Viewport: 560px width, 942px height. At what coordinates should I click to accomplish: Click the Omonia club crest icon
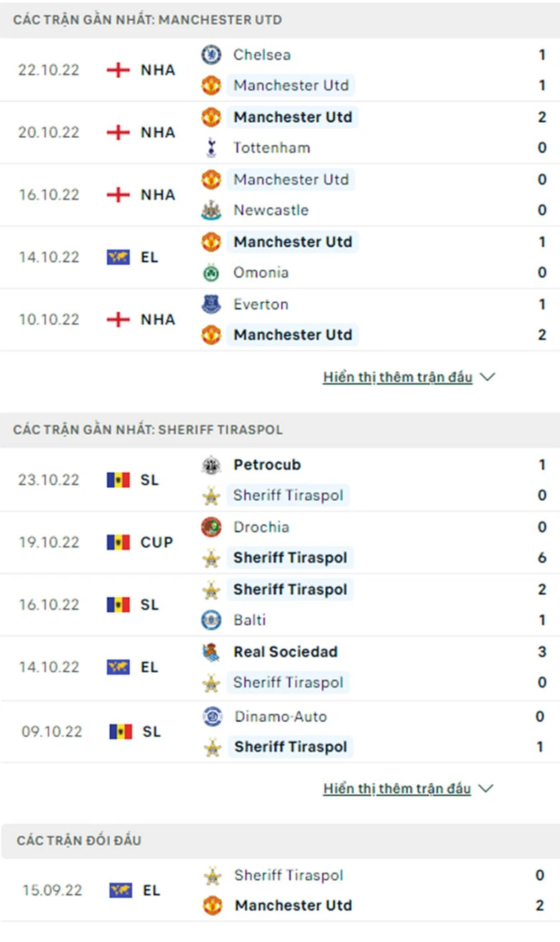coord(211,273)
